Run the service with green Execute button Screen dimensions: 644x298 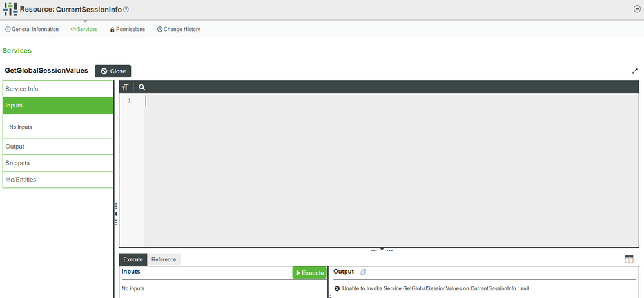coord(309,273)
